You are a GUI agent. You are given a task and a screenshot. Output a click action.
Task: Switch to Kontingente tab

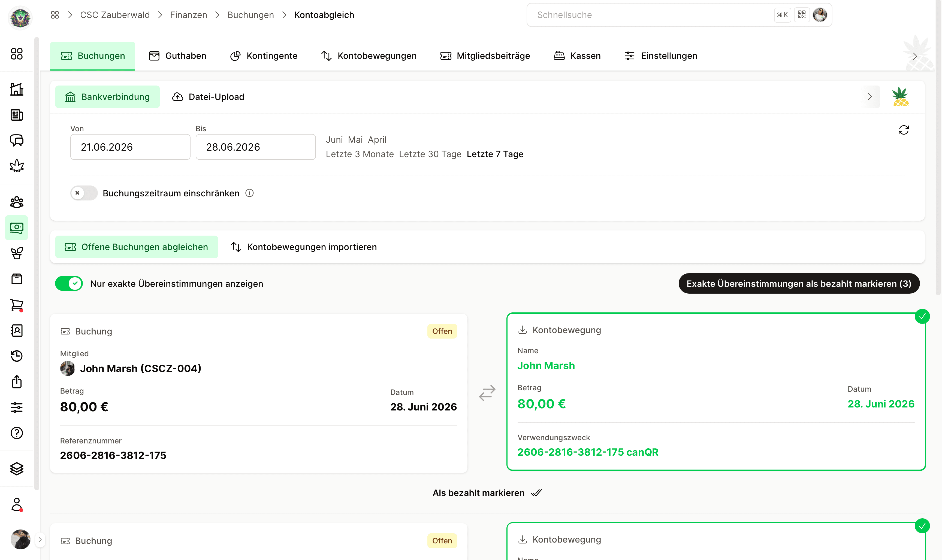pyautogui.click(x=264, y=56)
